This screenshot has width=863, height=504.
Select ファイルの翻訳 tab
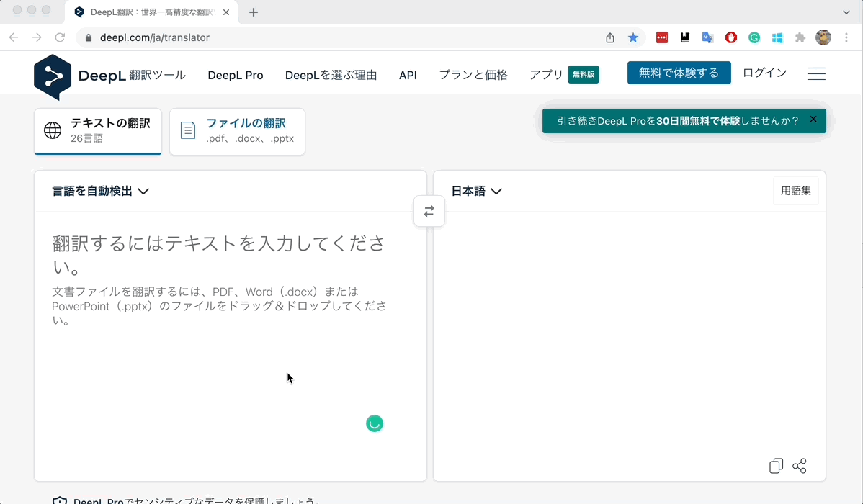coord(237,131)
